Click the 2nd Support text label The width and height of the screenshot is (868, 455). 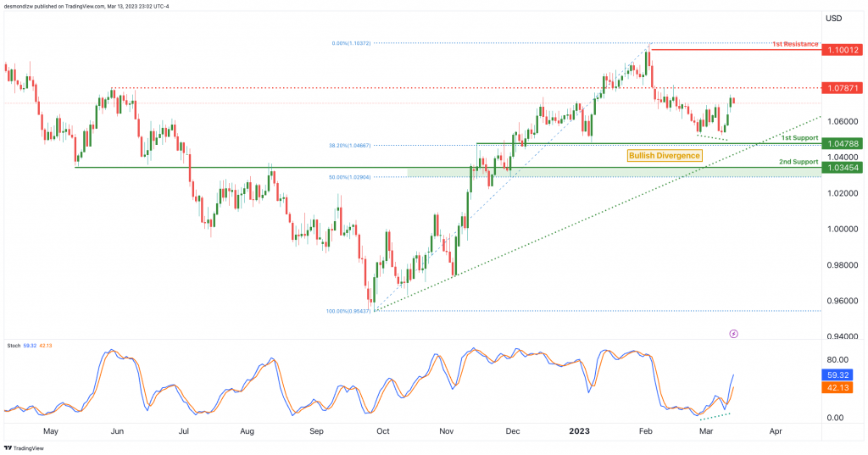click(798, 162)
